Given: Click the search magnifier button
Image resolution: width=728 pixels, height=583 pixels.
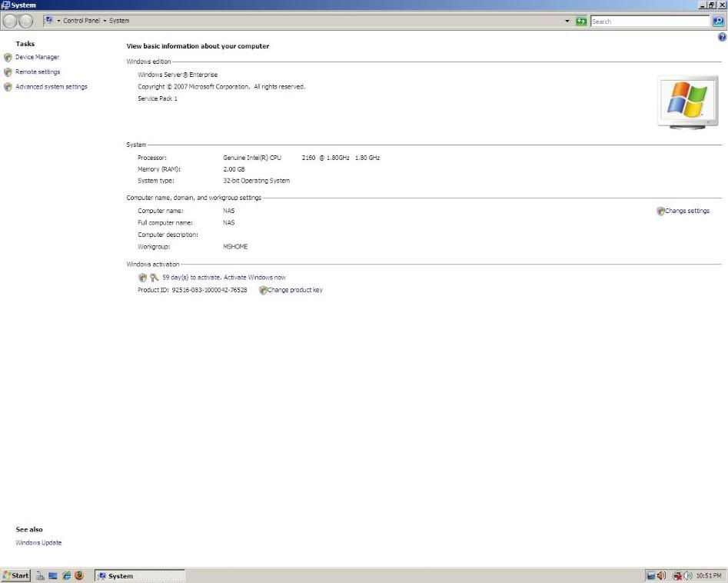Looking at the screenshot, I should [x=718, y=22].
